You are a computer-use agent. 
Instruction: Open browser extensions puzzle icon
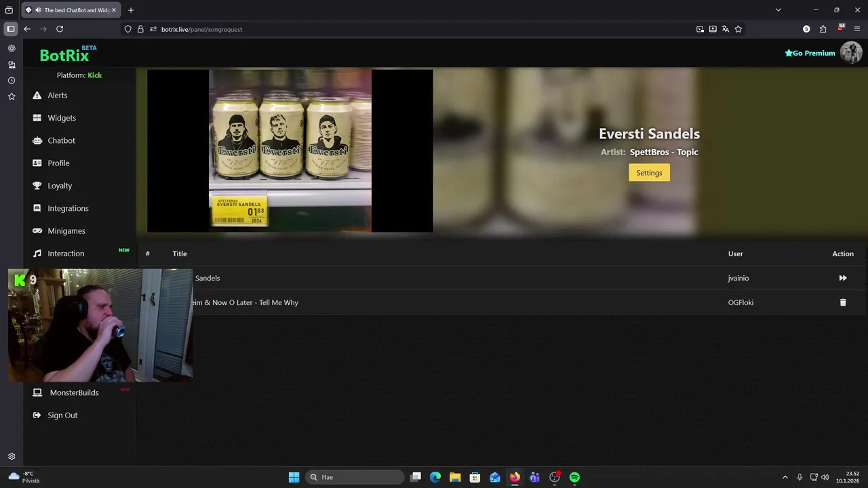coord(823,29)
